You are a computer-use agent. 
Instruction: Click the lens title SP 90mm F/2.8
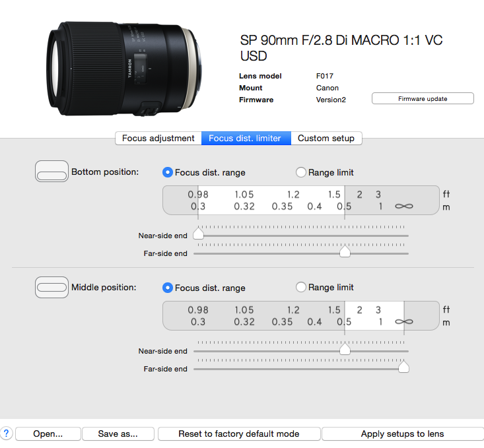click(341, 48)
